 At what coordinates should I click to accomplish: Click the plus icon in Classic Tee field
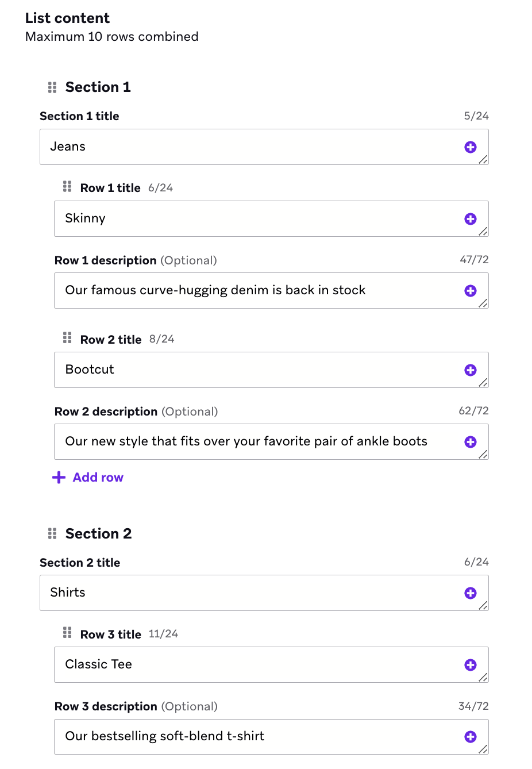[471, 665]
